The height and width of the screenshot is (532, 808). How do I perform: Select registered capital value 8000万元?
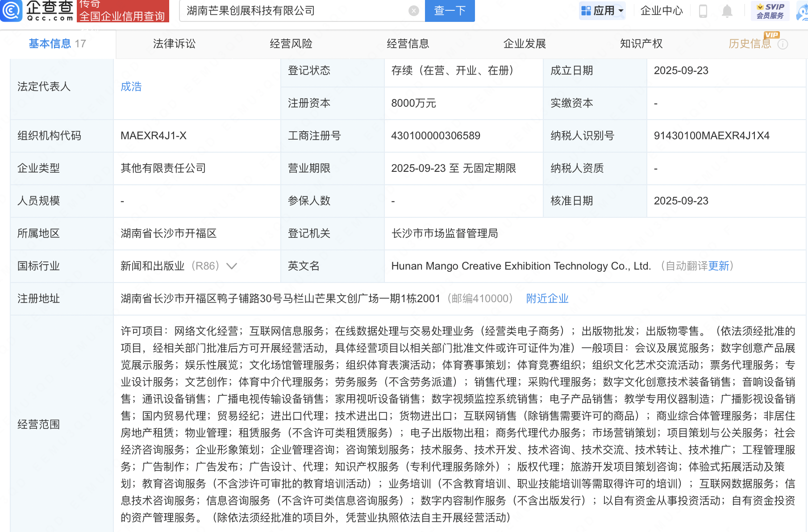point(413,103)
